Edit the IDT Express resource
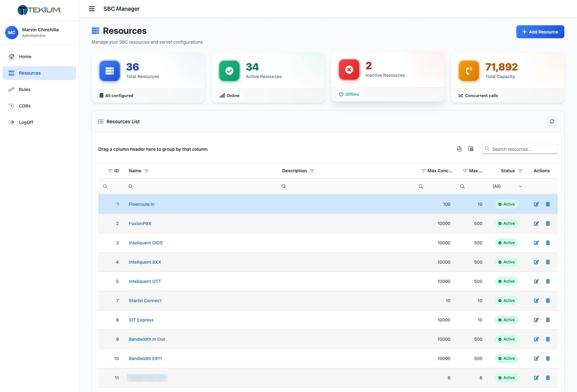The width and height of the screenshot is (577, 392). (x=536, y=320)
